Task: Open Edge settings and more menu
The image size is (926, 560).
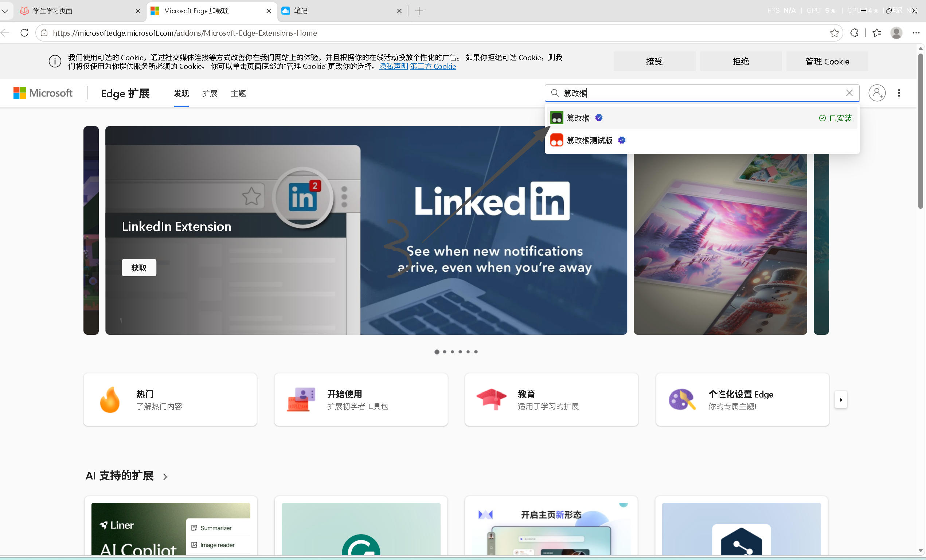Action: tap(916, 33)
